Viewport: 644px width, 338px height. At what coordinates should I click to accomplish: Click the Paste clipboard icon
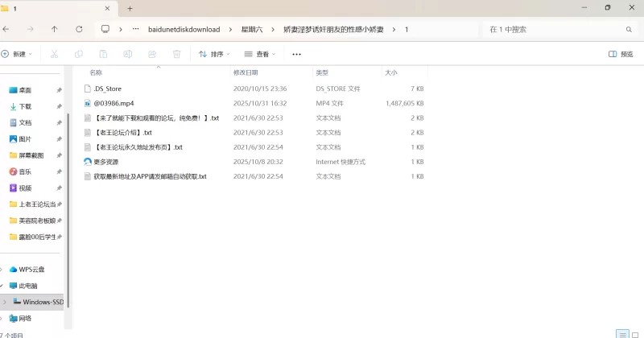(x=103, y=54)
